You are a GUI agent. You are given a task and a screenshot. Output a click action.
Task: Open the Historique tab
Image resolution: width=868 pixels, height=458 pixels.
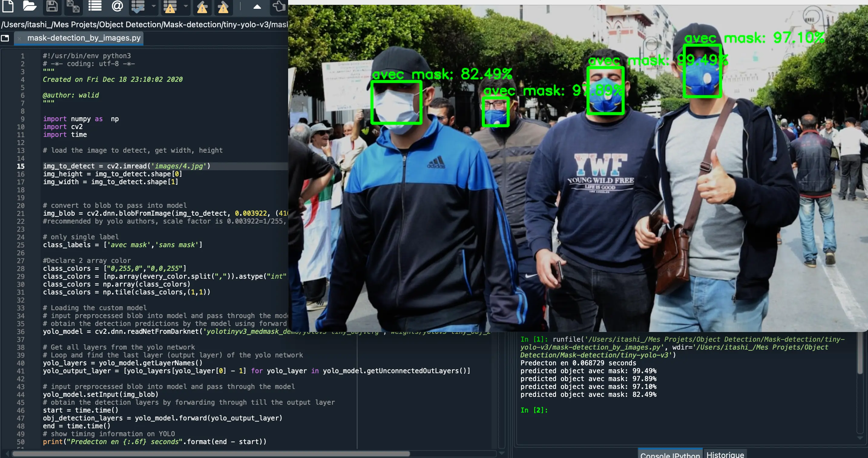725,454
